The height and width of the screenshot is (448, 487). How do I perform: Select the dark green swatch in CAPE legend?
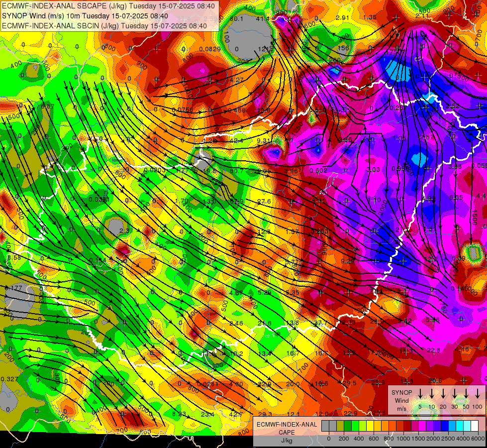(x=348, y=426)
